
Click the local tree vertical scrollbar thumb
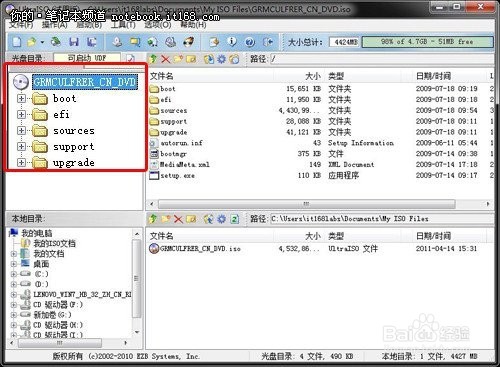click(x=136, y=279)
